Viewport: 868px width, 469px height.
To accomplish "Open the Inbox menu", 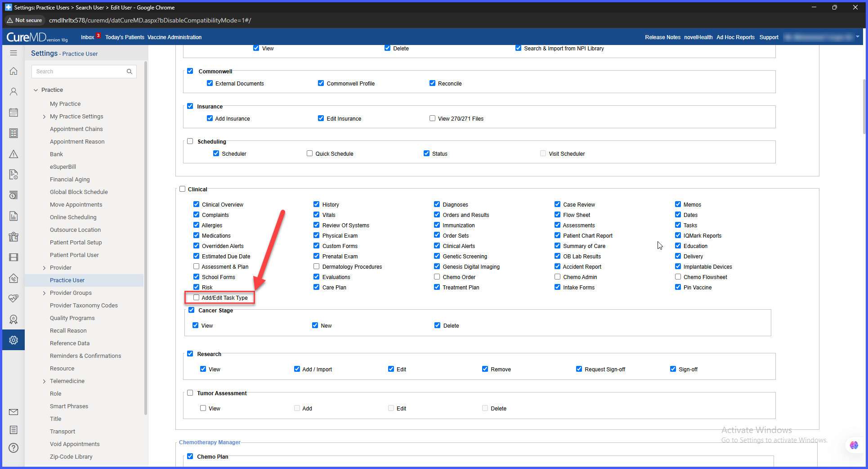I will 87,37.
